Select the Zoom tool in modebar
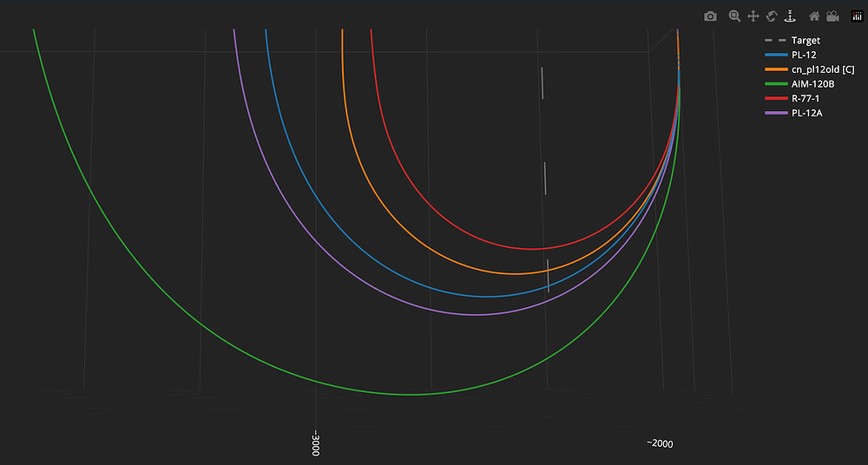Screen dimensions: 868x465 [x=734, y=16]
